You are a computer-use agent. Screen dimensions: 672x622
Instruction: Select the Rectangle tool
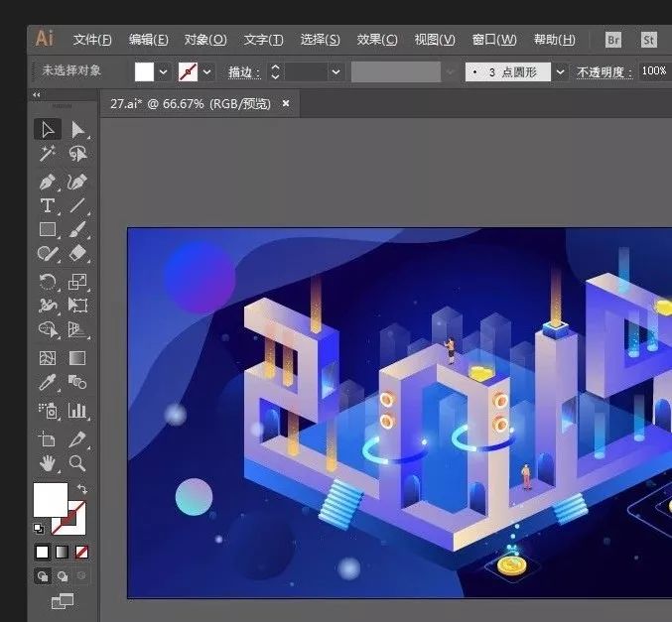[x=47, y=230]
